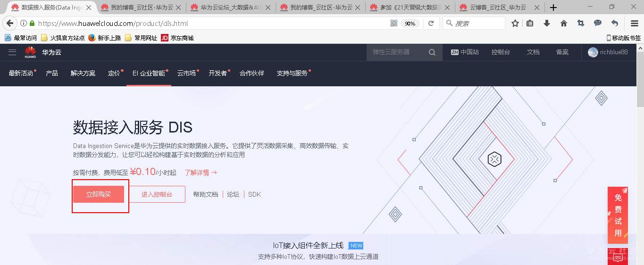This screenshot has height=265, width=644.
Task: Switch to the 云博客_云社区_华为云 tab
Action: pos(500,8)
